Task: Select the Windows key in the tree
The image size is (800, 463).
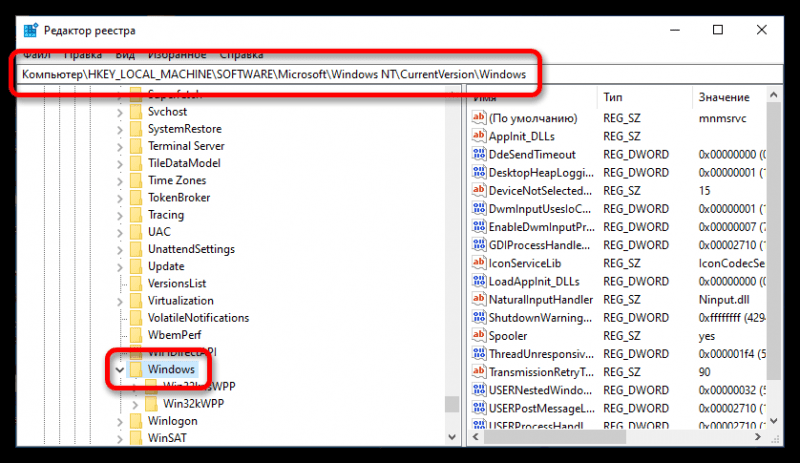Action: (x=171, y=369)
